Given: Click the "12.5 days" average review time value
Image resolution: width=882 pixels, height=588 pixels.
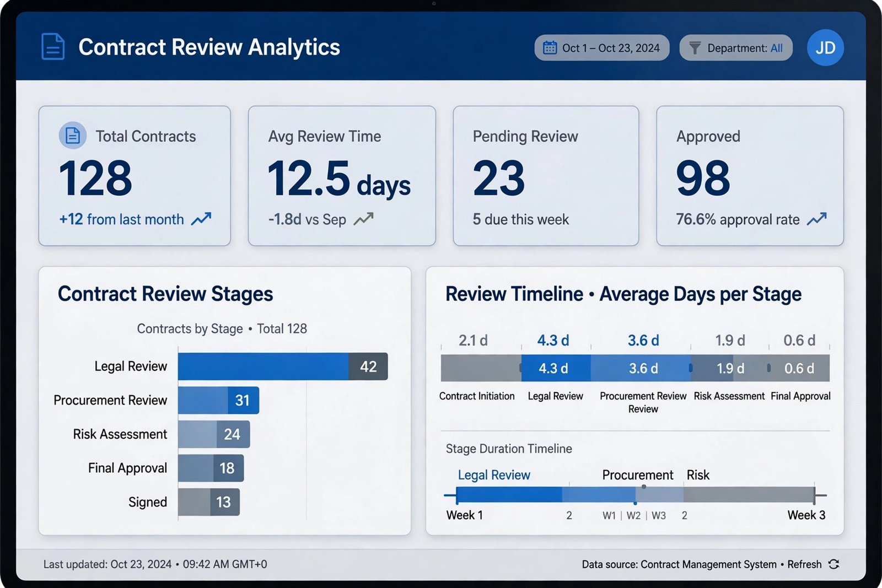Looking at the screenshot, I should click(x=339, y=179).
